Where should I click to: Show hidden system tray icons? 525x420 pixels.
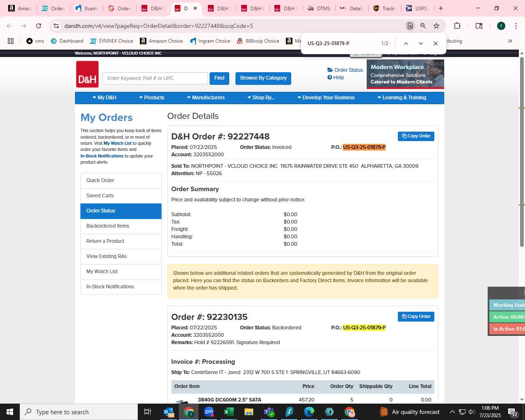(452, 412)
